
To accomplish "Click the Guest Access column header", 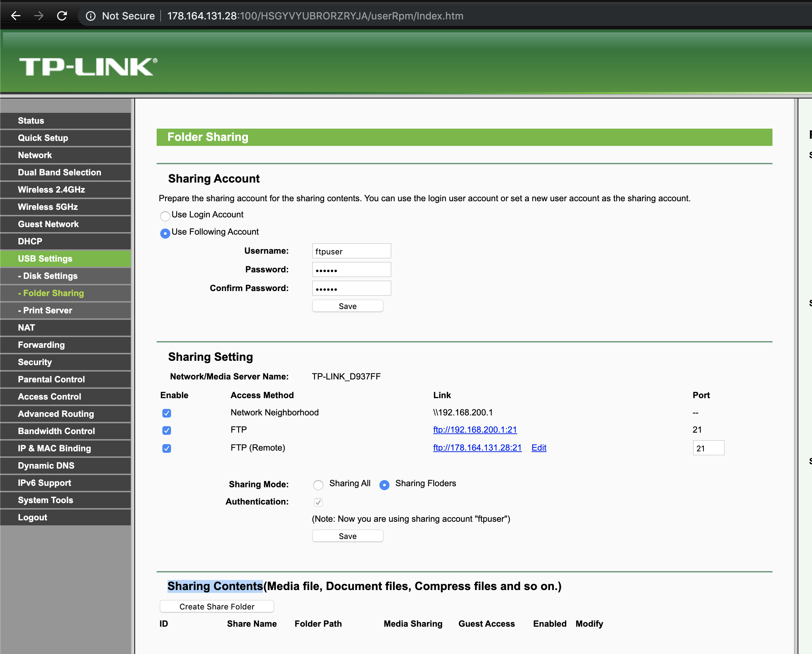I will coord(486,624).
